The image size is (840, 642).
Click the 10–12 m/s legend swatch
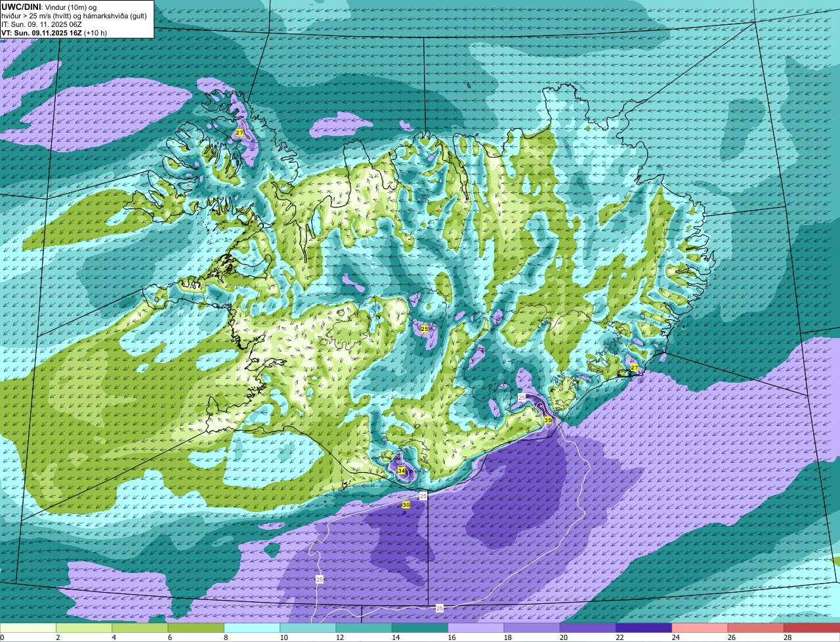(x=308, y=628)
